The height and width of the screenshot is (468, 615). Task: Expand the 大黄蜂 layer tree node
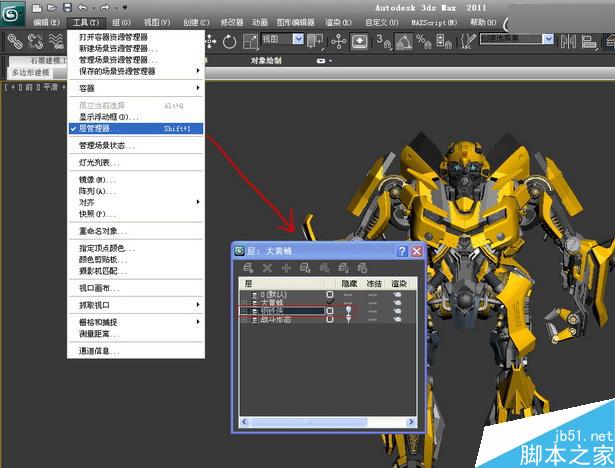[x=244, y=303]
